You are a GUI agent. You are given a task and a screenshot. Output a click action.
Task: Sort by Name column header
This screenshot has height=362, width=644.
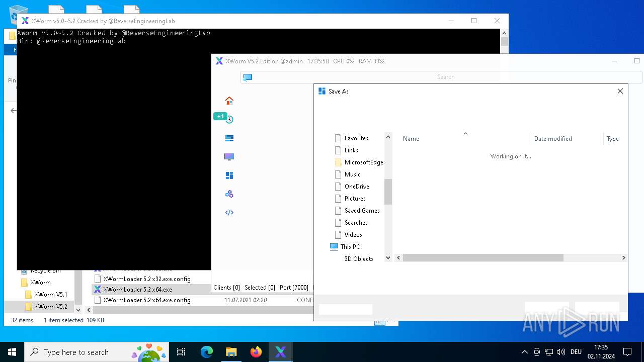click(411, 139)
